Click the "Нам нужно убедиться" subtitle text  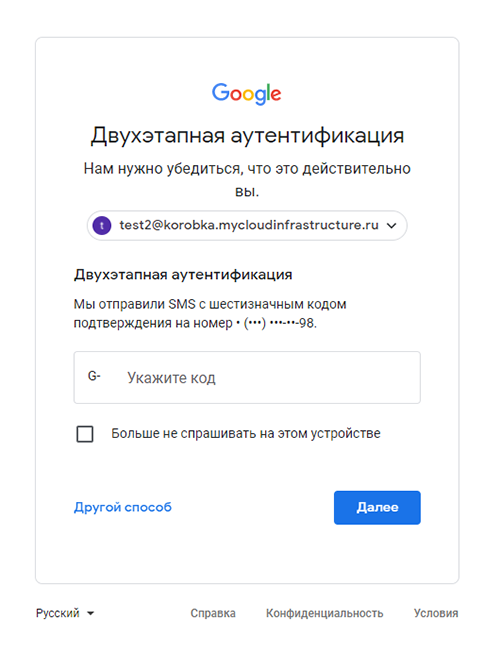coord(247,180)
